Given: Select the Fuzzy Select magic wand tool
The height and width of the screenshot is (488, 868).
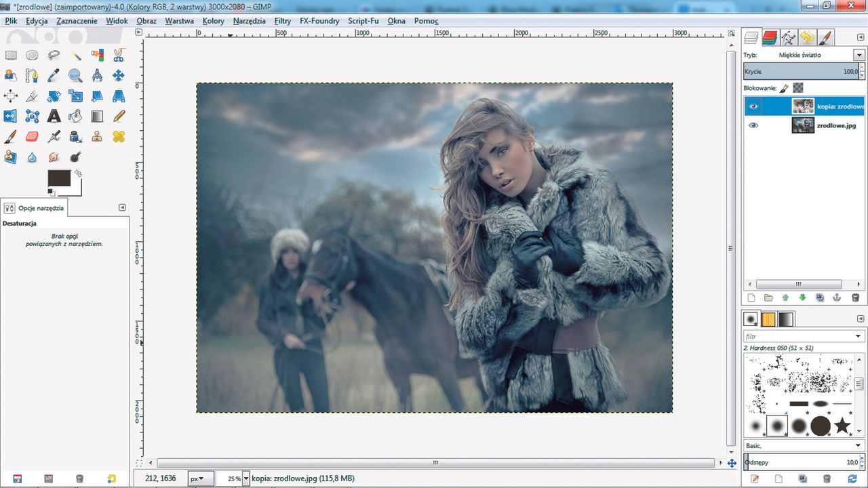Looking at the screenshot, I should pyautogui.click(x=75, y=56).
